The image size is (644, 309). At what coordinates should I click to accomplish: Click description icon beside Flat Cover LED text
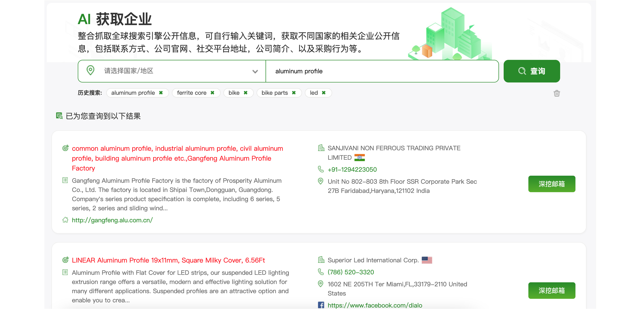pyautogui.click(x=65, y=272)
